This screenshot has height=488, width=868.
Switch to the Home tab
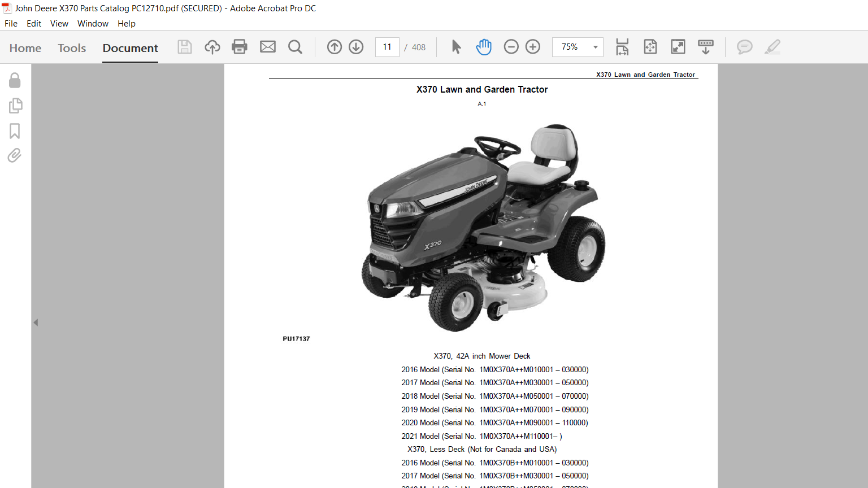coord(25,48)
